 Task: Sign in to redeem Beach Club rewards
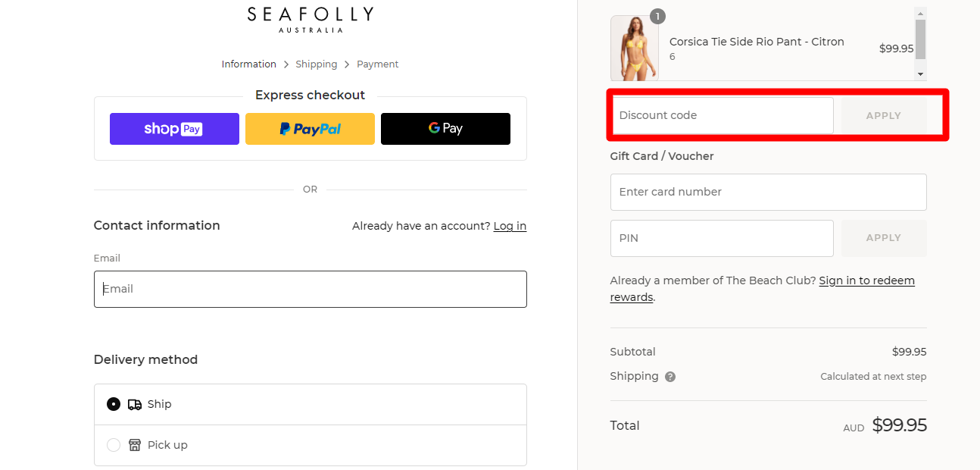tap(866, 280)
